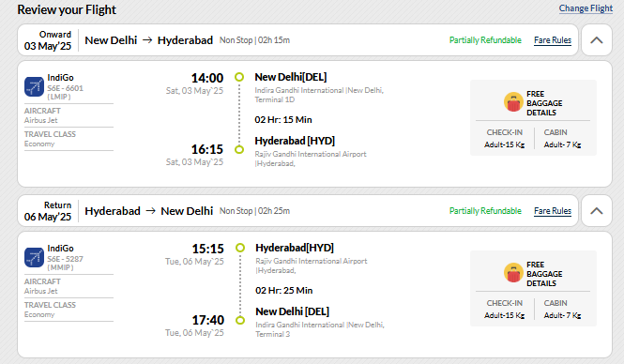Open the Change Flight link
Screen dimensions: 624x364
coord(586,8)
